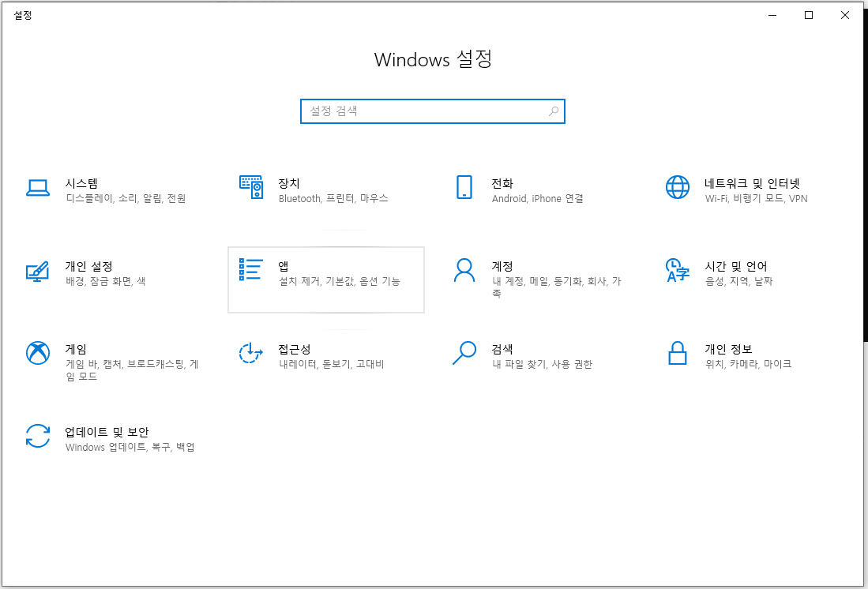The width and height of the screenshot is (868, 589).
Task: Click the '위치, 카메라, 마이크' description
Action: coord(748,364)
